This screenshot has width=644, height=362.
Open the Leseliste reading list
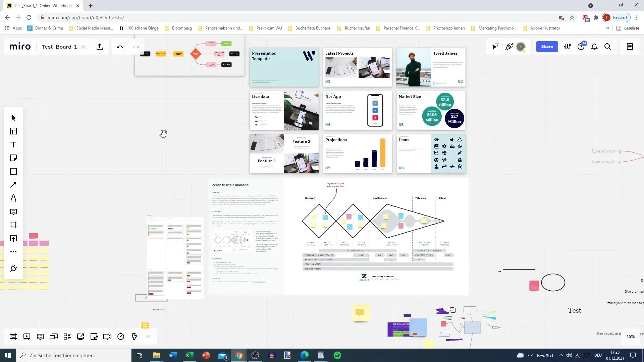(x=628, y=28)
